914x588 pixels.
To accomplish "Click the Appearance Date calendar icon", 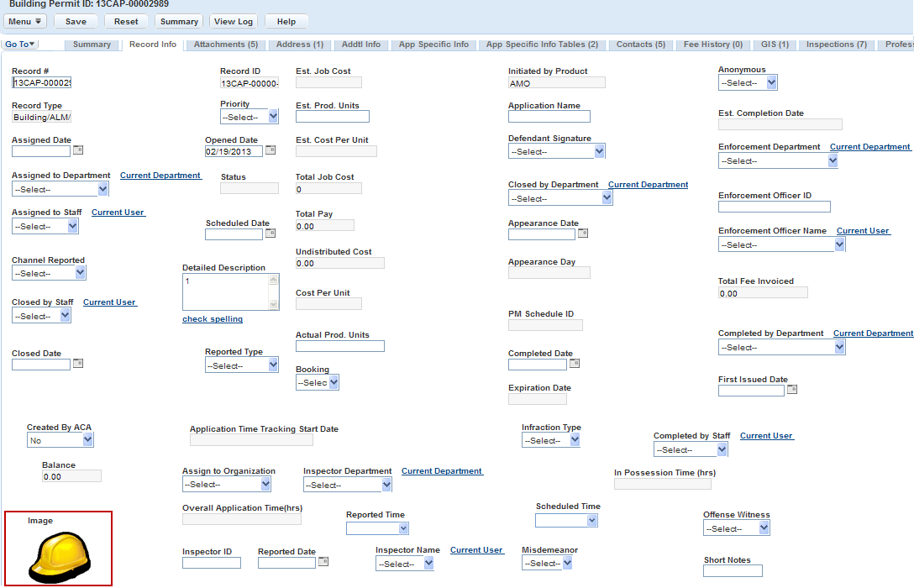I will coord(583,234).
